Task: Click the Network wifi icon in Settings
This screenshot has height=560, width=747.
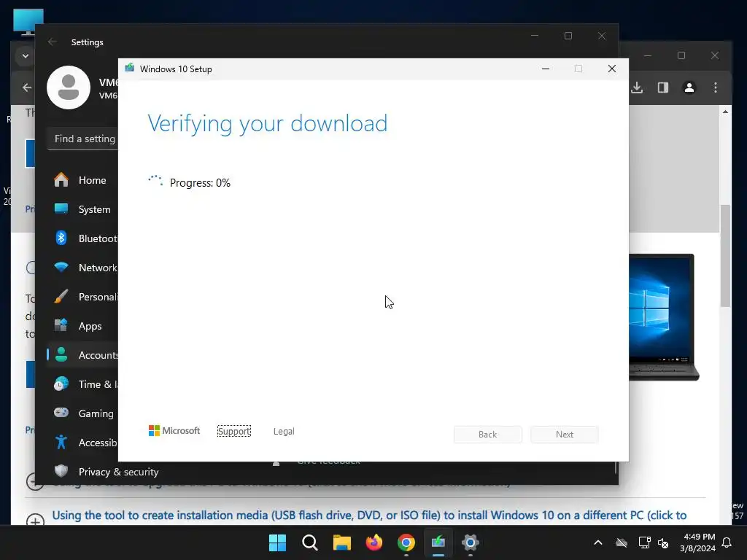Action: pyautogui.click(x=61, y=267)
